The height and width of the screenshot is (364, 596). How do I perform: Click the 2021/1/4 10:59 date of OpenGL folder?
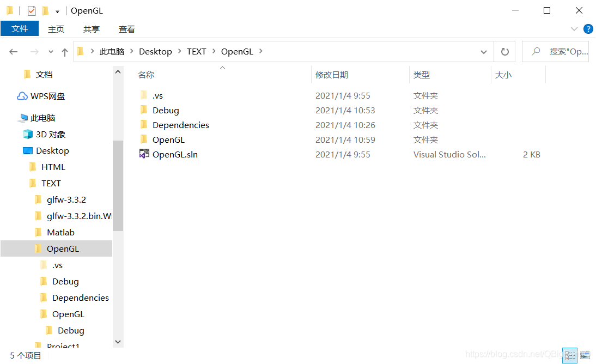point(345,140)
